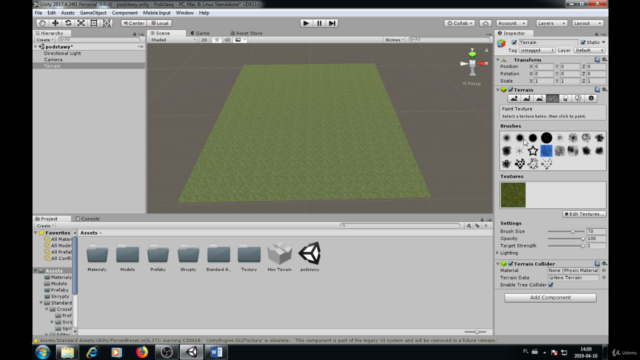640x360 pixels.
Task: Switch to the Console tab
Action: [x=87, y=219]
